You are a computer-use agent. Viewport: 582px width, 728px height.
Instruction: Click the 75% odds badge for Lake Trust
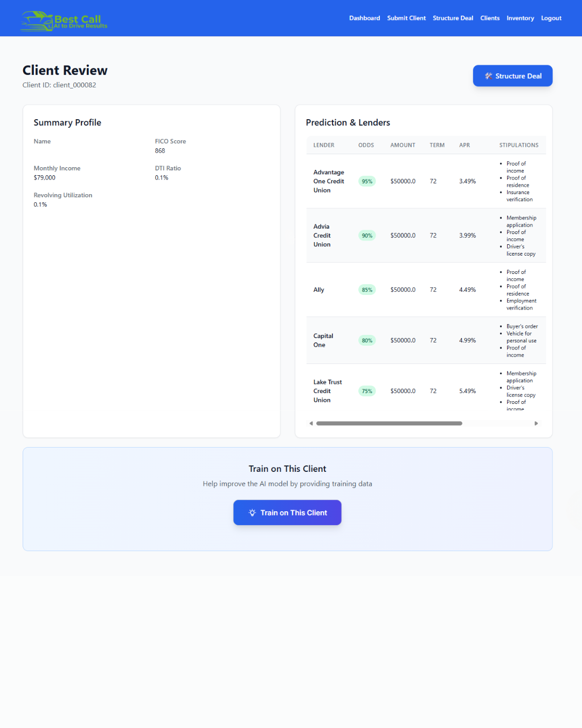click(366, 390)
